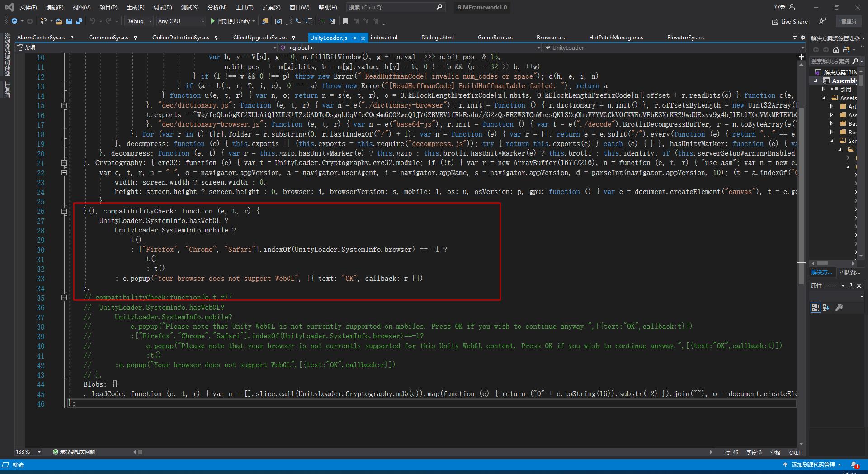868x474 pixels.
Task: Click the 未找到相关问题 status indicator
Action: [x=74, y=452]
